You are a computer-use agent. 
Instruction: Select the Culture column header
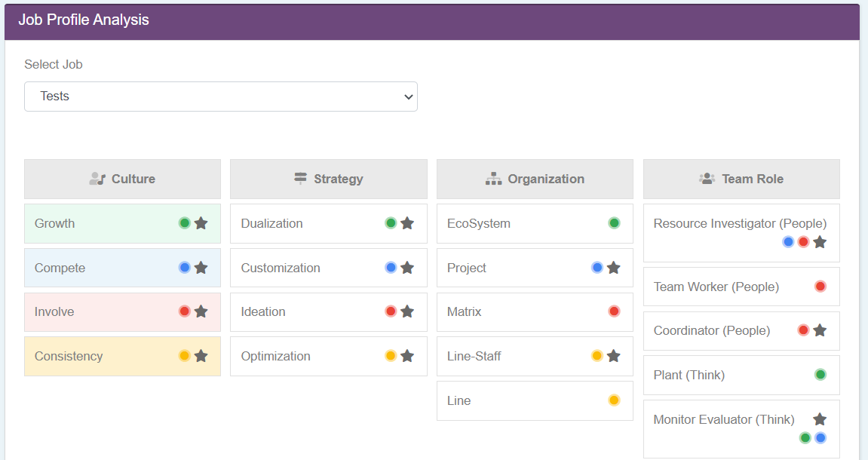122,179
